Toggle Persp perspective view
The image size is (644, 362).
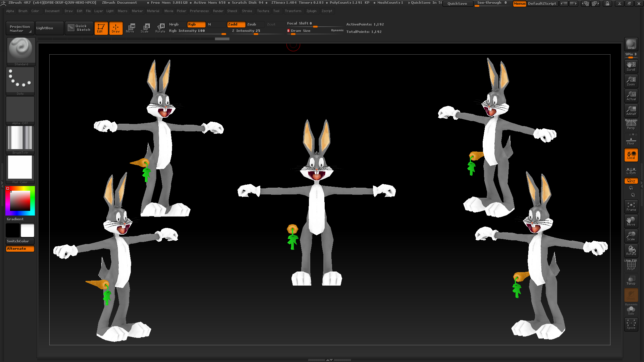[631, 125]
